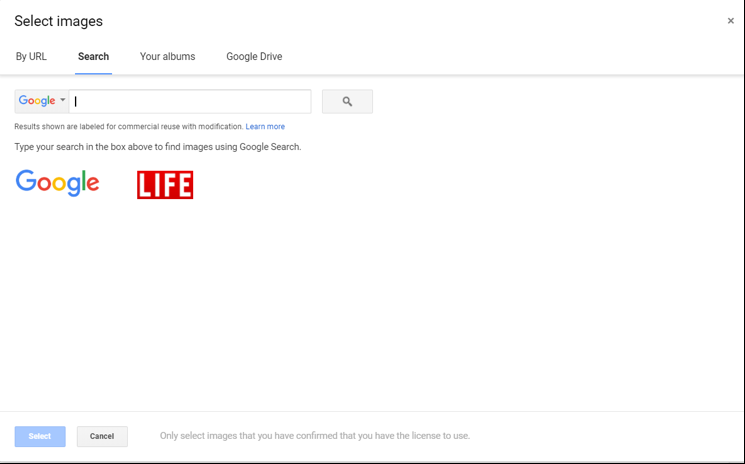The width and height of the screenshot is (745, 464).
Task: Click the Select button
Action: 40,436
